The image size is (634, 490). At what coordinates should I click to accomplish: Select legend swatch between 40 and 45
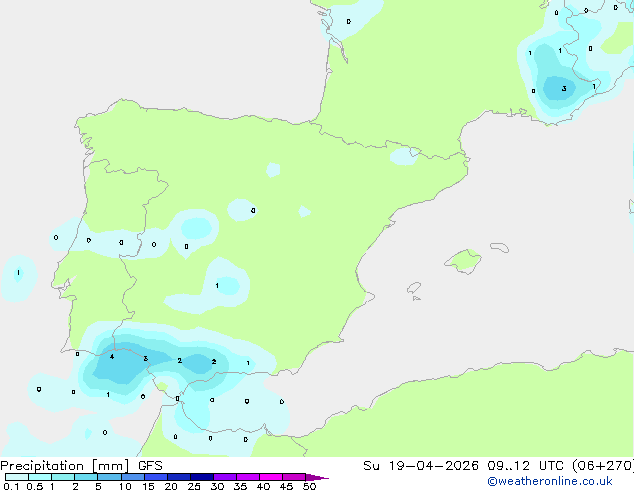(271, 477)
